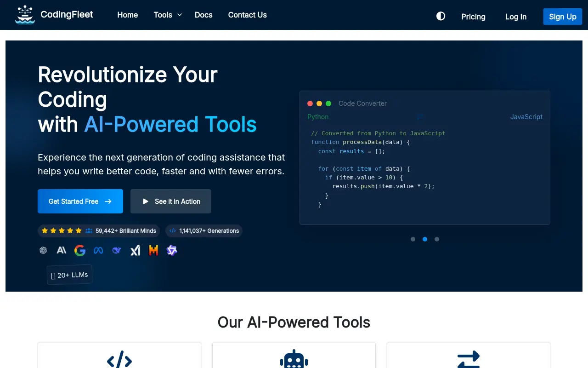
Task: Toggle the dark/light theme icon
Action: [x=441, y=16]
